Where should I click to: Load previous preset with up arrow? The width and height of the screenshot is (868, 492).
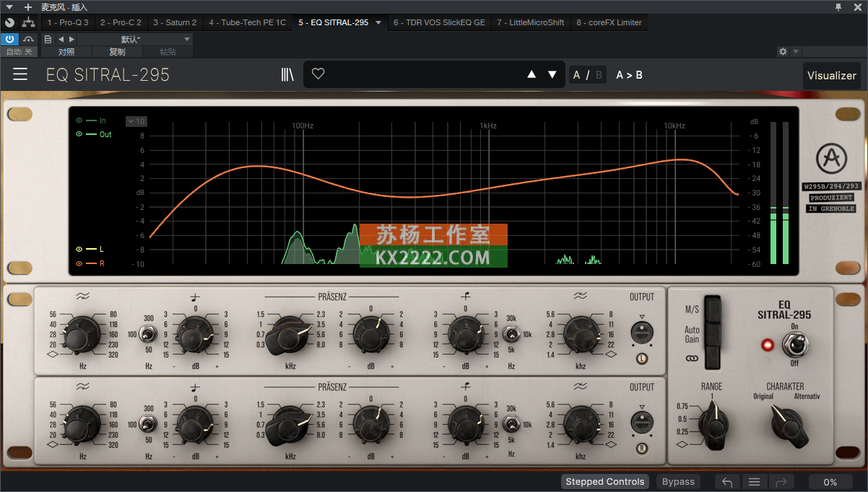(x=531, y=74)
